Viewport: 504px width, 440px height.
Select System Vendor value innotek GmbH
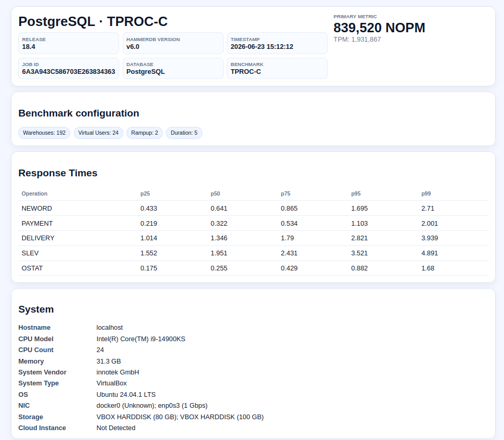click(x=118, y=372)
